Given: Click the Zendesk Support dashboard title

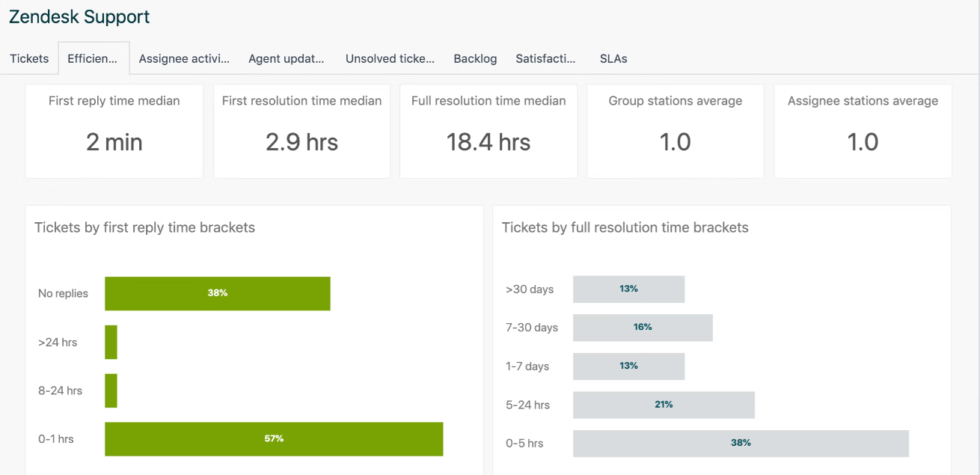Looking at the screenshot, I should pyautogui.click(x=79, y=16).
